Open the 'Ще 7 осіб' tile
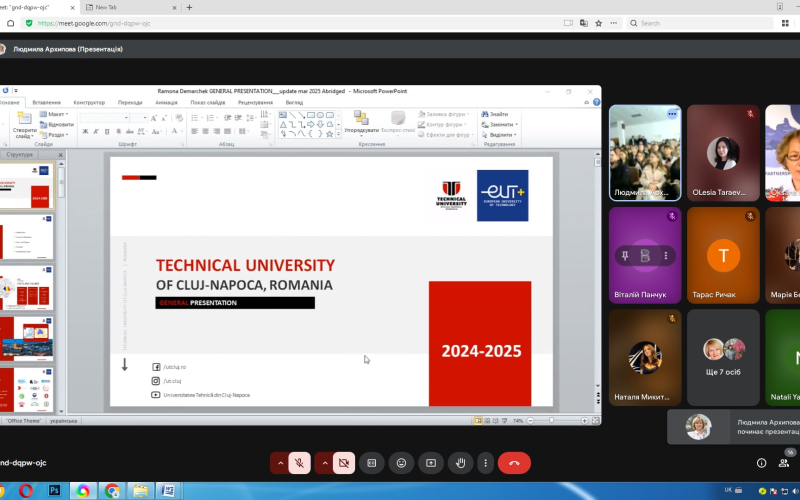 [x=723, y=358]
